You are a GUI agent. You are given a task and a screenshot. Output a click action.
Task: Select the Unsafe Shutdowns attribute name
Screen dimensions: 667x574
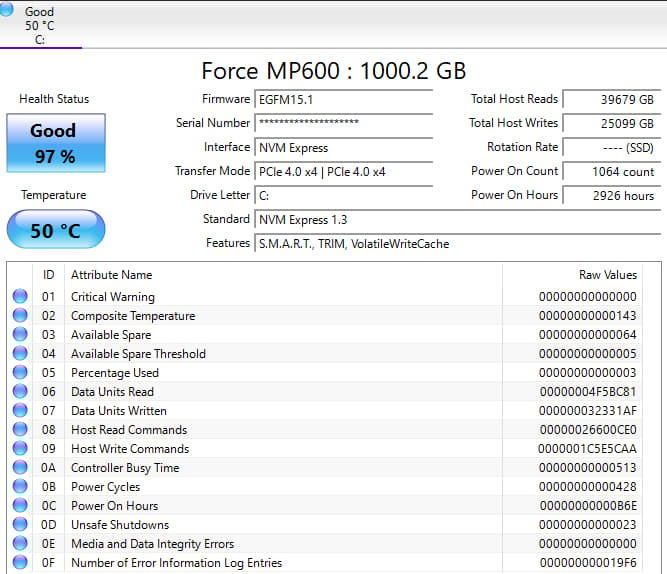(x=120, y=525)
